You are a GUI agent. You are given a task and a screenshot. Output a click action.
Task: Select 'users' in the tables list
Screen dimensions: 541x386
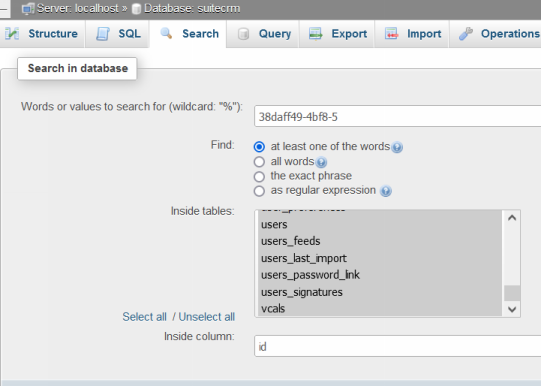click(x=380, y=225)
